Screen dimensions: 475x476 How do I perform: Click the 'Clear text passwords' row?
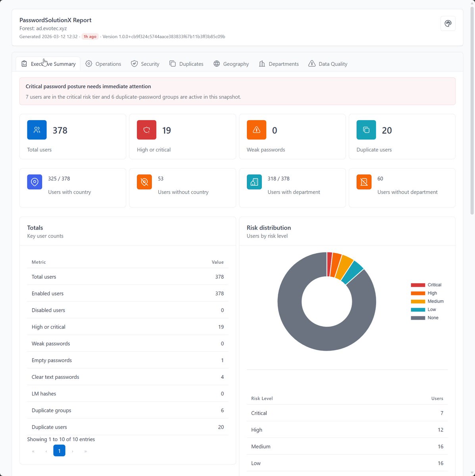tap(128, 377)
